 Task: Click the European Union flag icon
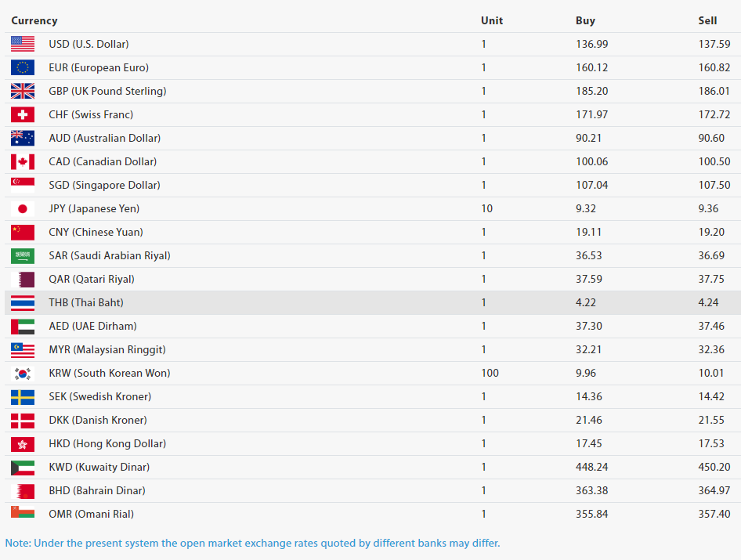tap(23, 67)
